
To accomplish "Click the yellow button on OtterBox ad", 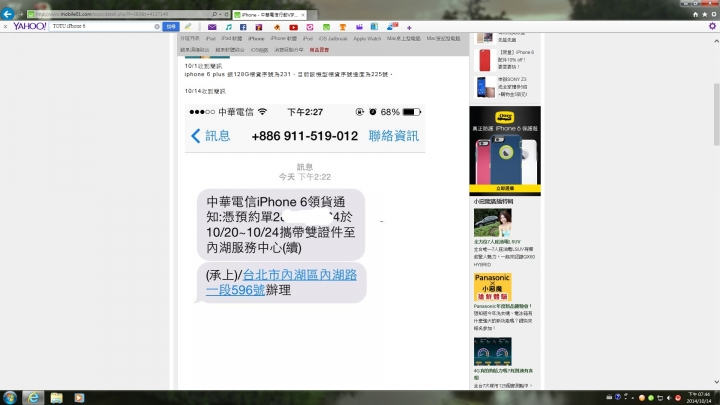I will tap(505, 188).
